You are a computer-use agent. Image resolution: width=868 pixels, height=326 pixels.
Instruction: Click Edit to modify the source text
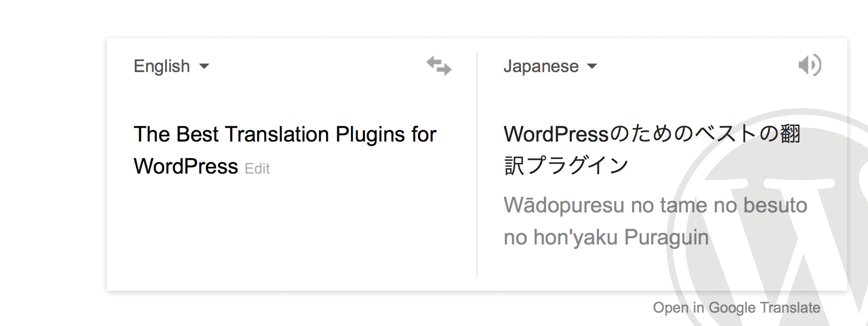tap(258, 168)
